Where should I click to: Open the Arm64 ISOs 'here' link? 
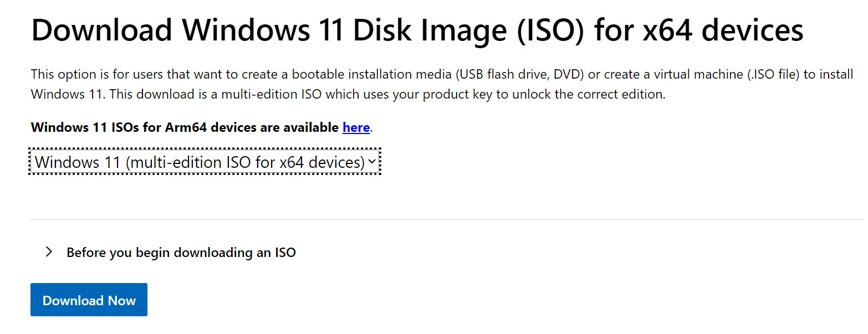[356, 127]
